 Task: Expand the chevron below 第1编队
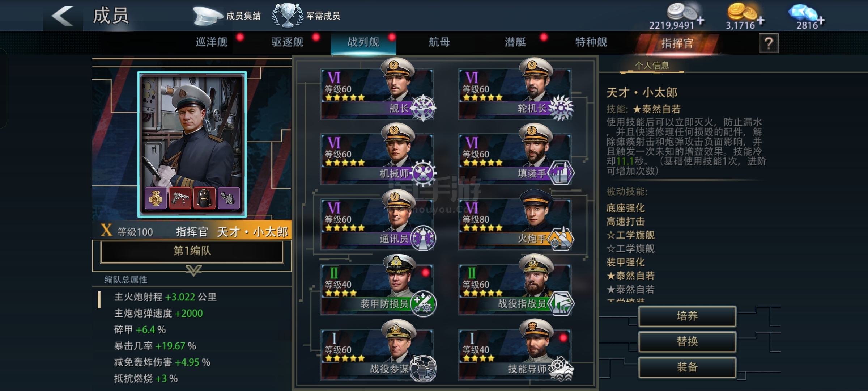click(x=193, y=270)
